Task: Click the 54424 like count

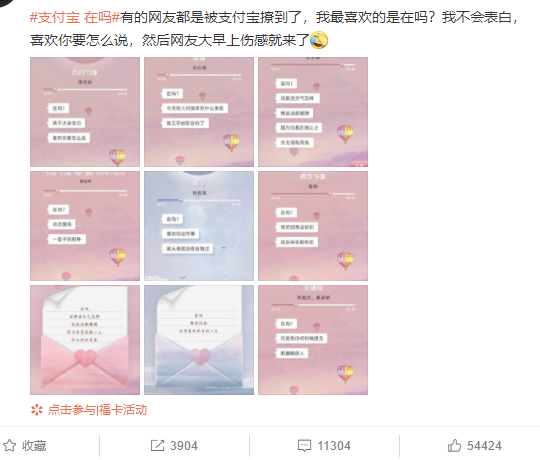Action: 484,446
